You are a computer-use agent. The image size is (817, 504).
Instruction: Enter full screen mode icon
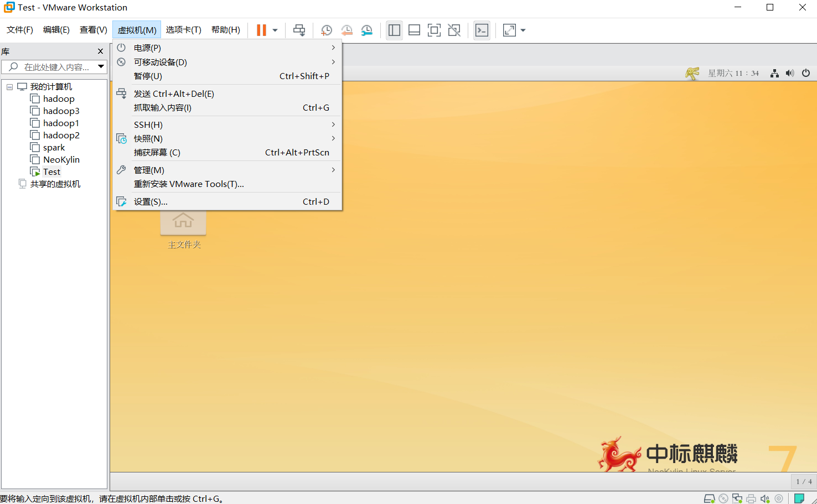coord(434,30)
